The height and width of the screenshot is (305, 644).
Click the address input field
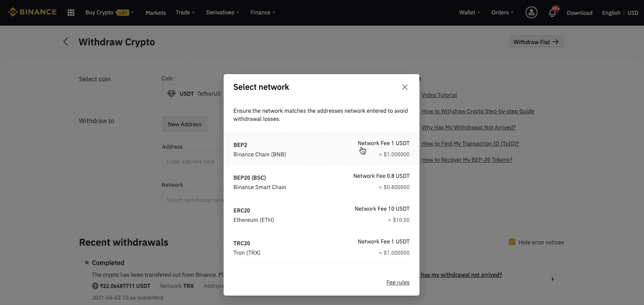pyautogui.click(x=193, y=161)
